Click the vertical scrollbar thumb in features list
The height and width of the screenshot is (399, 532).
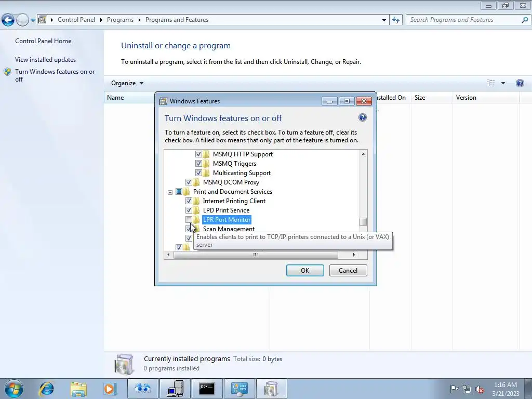coord(363,221)
